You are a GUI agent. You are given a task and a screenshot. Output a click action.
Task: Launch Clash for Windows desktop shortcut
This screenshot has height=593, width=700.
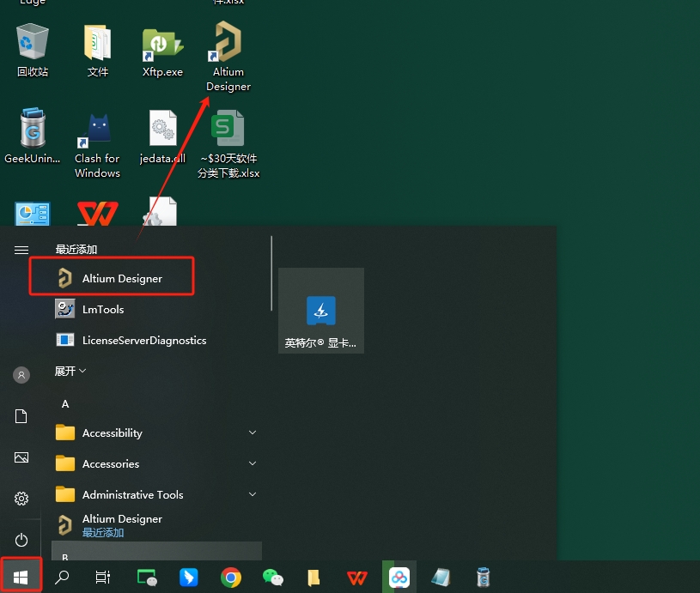[x=98, y=144]
